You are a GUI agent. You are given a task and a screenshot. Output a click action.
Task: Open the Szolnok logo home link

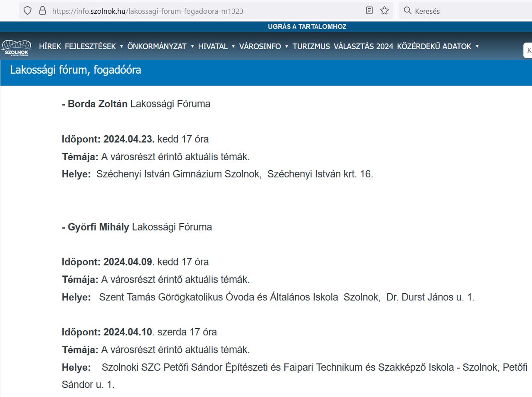pyautogui.click(x=17, y=47)
